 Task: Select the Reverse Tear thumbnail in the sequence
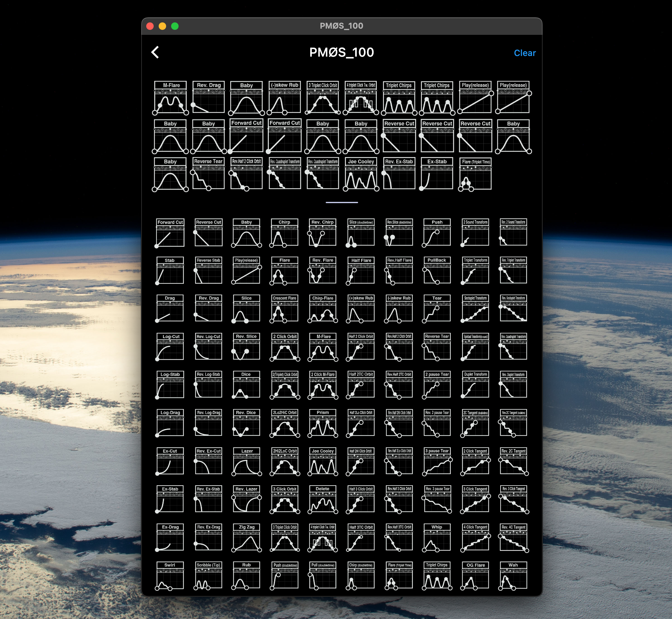click(x=208, y=174)
